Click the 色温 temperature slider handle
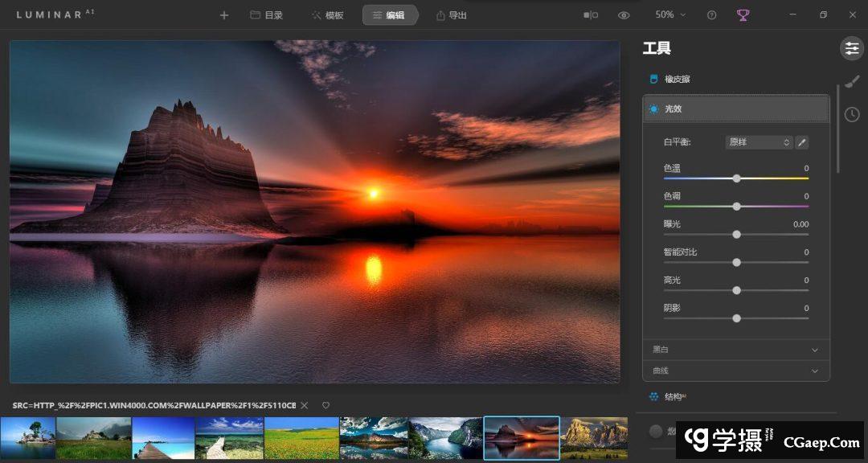The width and height of the screenshot is (868, 463). coord(736,178)
